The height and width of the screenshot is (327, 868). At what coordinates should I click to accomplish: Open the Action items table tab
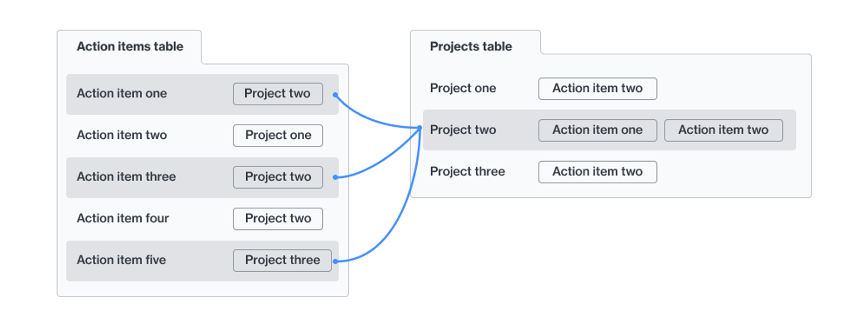130,47
